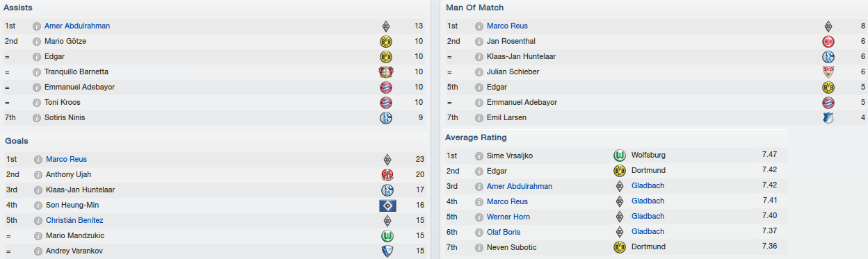Select Klaas-Jan Huntelaar's goals row
This screenshot has height=259, width=868.
coord(215,190)
